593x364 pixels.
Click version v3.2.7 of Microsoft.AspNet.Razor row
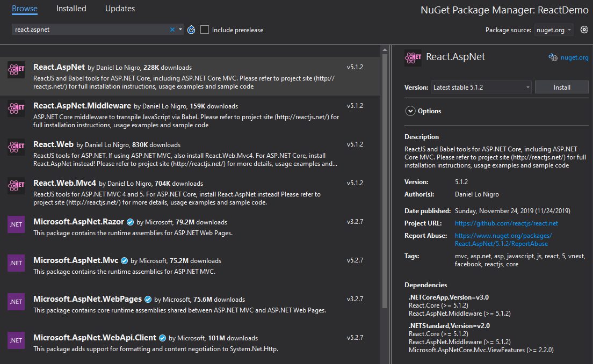pyautogui.click(x=355, y=222)
